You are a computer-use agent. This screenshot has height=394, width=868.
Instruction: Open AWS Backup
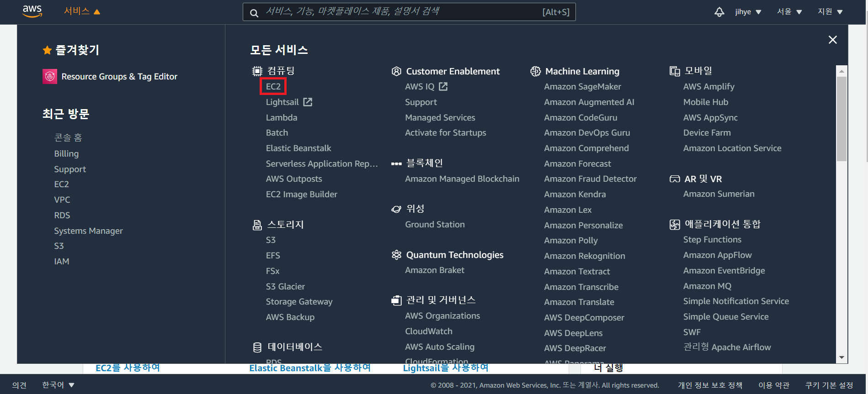click(x=290, y=317)
